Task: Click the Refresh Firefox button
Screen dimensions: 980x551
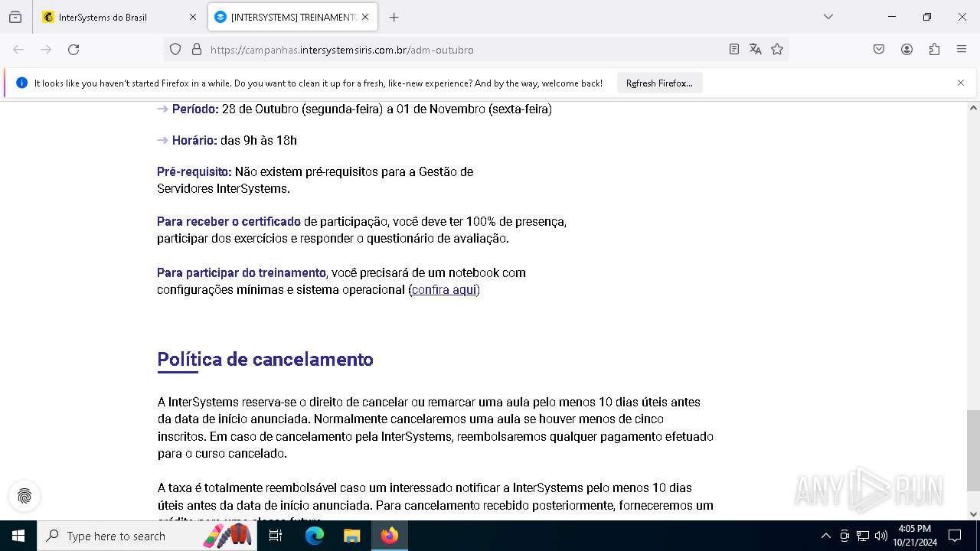Action: tap(659, 83)
